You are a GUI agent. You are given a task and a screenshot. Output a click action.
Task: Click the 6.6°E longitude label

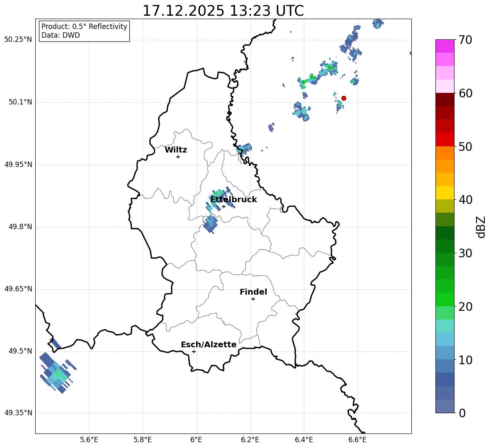tap(357, 440)
